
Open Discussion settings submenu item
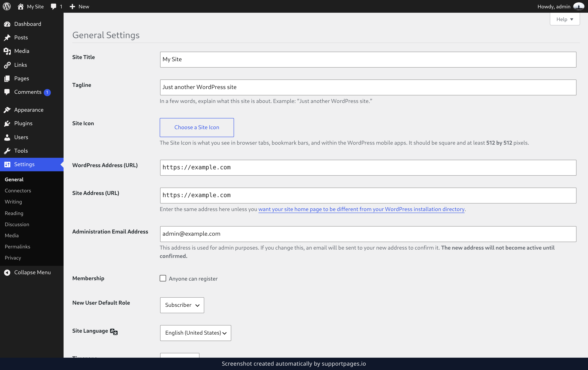tap(17, 224)
